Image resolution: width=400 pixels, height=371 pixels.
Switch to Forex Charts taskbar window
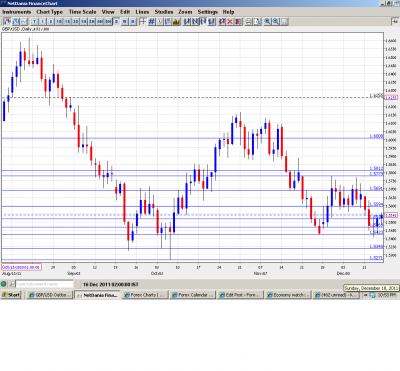point(145,295)
